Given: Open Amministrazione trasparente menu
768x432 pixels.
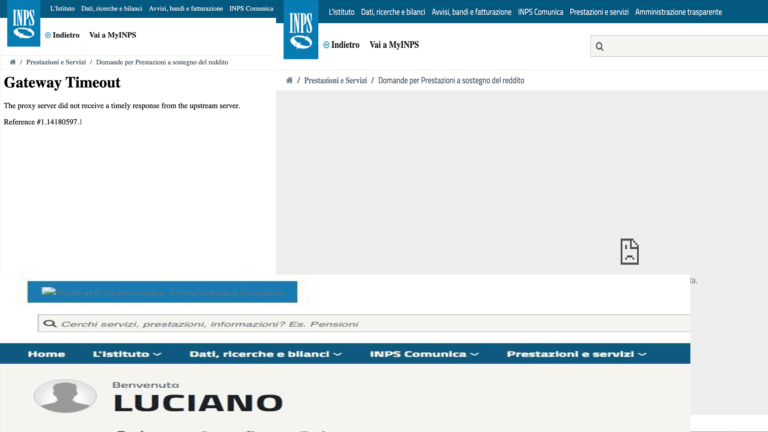Looking at the screenshot, I should (x=678, y=12).
